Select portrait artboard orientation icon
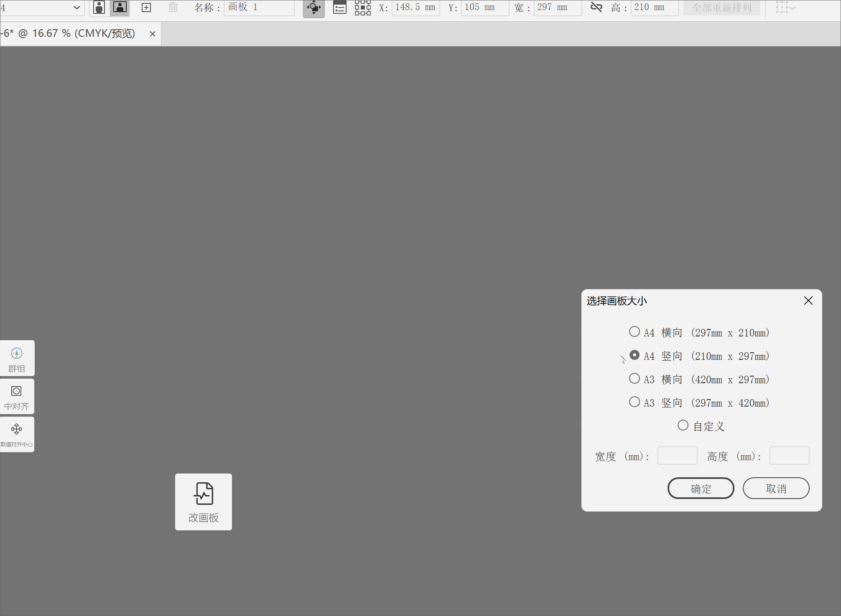This screenshot has width=841, height=616. tap(99, 8)
